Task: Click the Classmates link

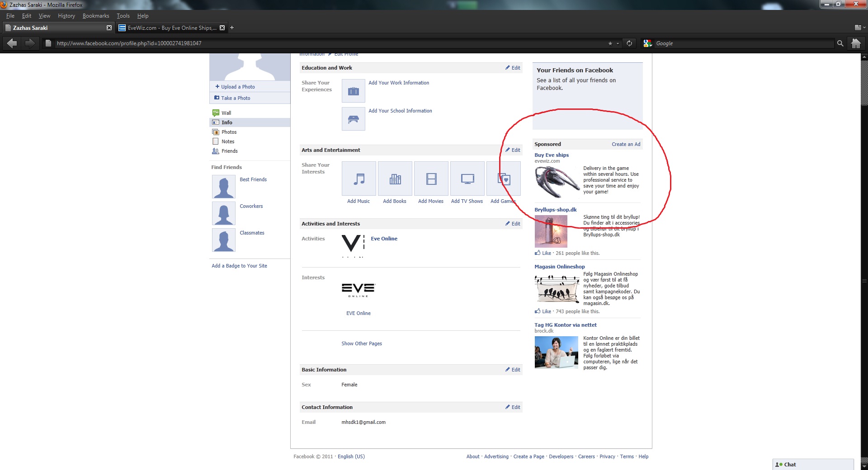Action: click(252, 233)
